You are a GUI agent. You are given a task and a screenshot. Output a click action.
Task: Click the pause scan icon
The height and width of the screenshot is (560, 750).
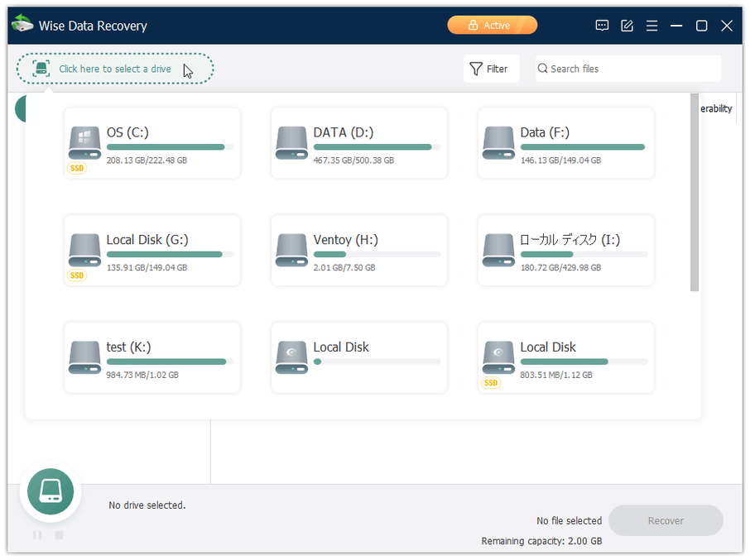(37, 535)
